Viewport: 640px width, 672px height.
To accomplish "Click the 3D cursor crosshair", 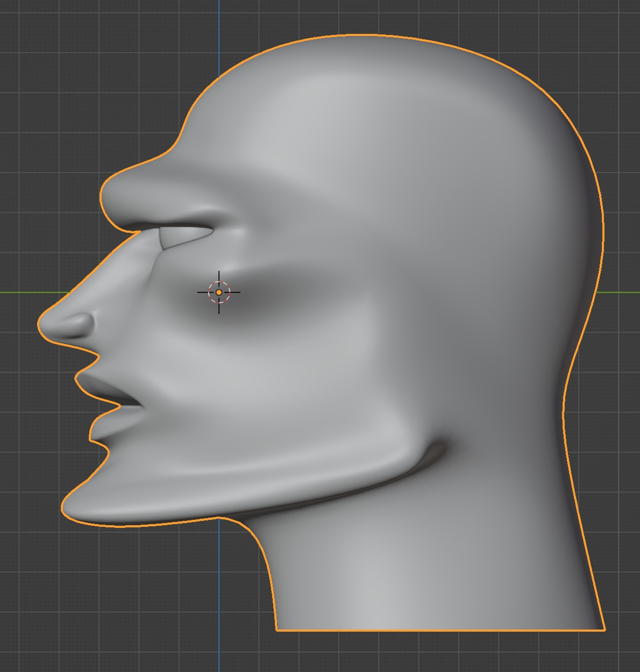I will tap(219, 292).
